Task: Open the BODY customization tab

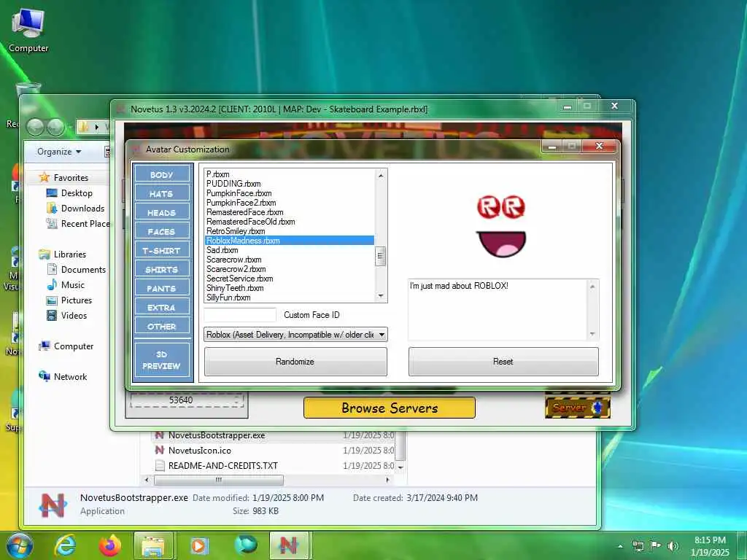Action: pos(162,175)
